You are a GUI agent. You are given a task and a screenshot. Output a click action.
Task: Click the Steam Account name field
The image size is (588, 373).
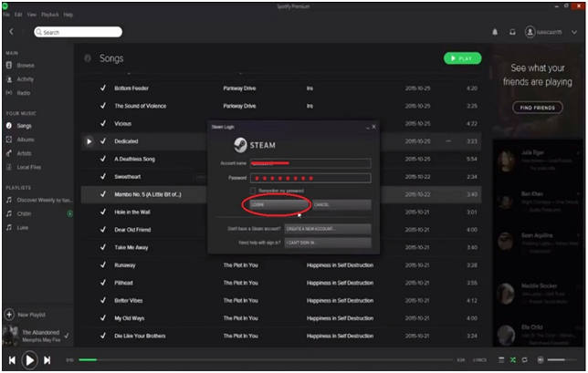point(310,163)
